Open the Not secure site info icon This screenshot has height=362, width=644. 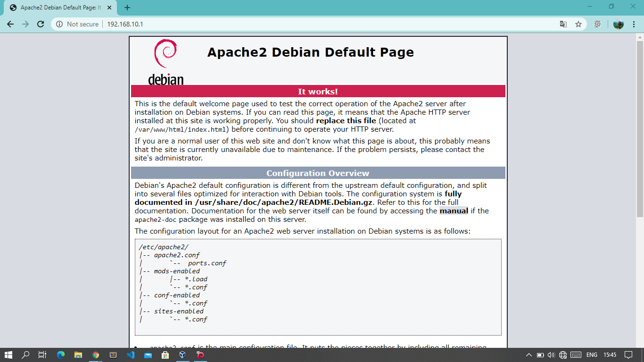(59, 24)
